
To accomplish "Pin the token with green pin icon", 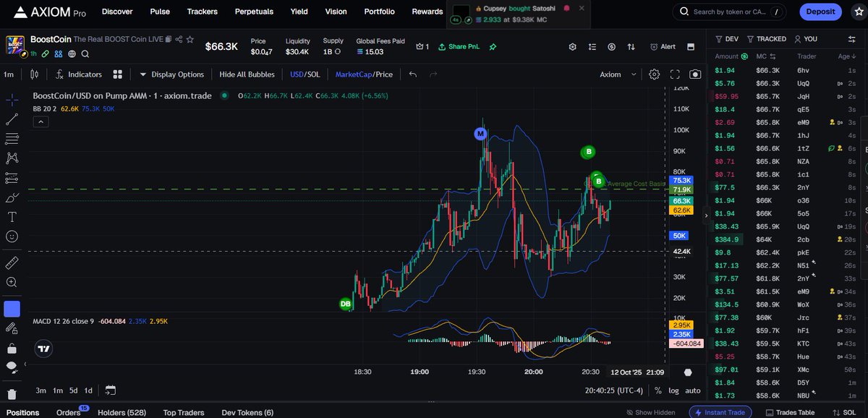I will point(493,46).
